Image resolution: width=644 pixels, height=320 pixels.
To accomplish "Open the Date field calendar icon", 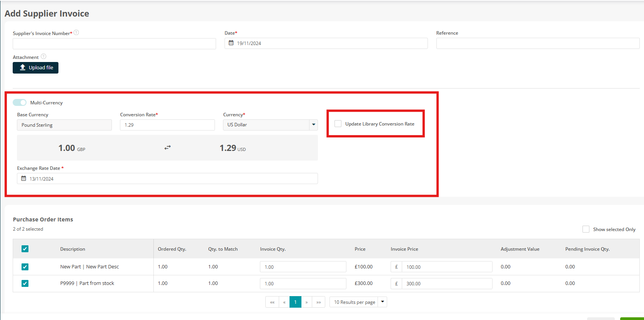I will (231, 43).
